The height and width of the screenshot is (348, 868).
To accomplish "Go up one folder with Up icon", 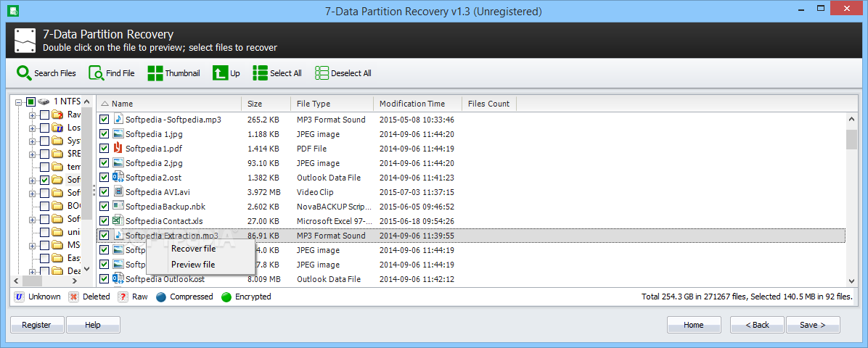I will [x=221, y=72].
